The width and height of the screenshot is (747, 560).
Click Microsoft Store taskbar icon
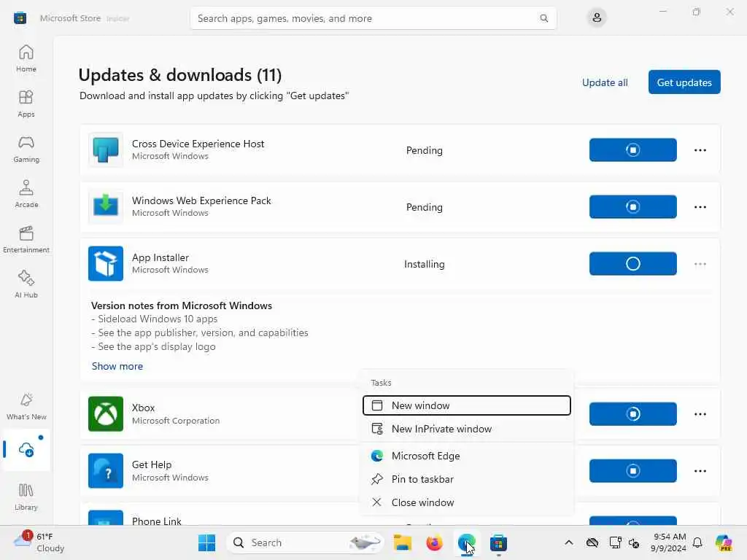click(498, 542)
